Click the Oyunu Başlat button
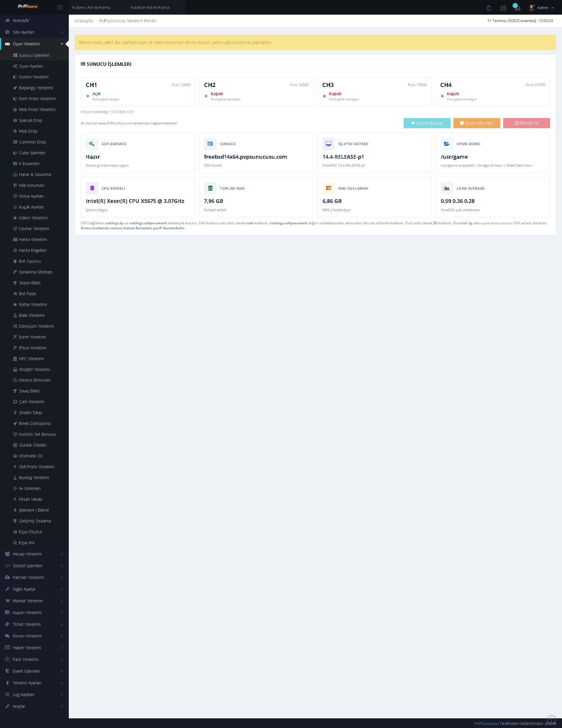Image resolution: width=562 pixels, height=728 pixels. coord(427,123)
